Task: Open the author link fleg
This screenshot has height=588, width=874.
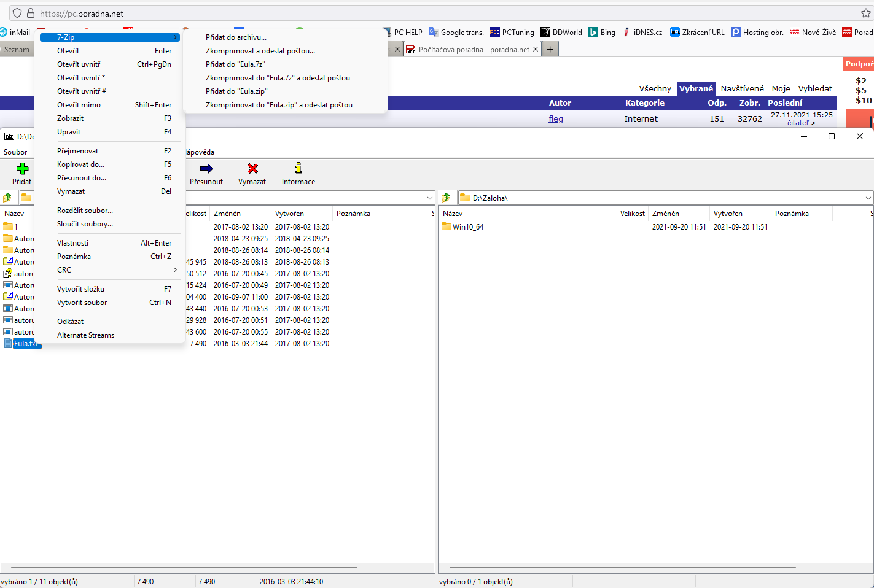Action: [556, 119]
